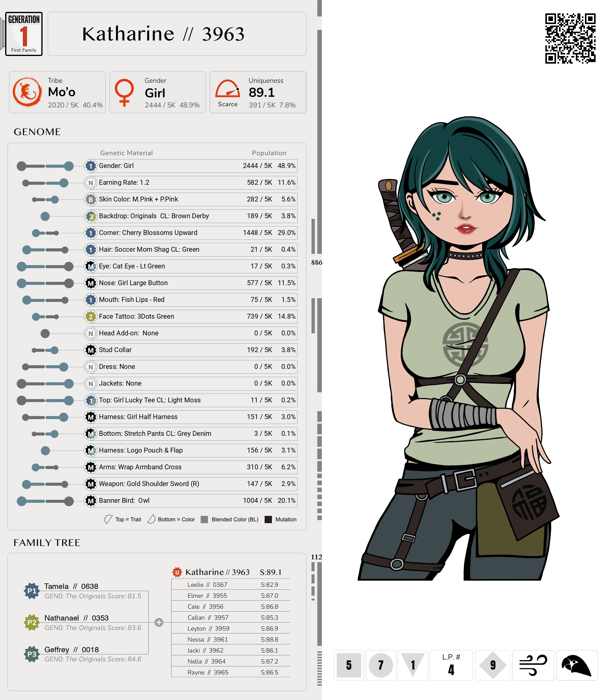Click the square badge numbered 5
This screenshot has height=700, width=609.
click(x=349, y=665)
